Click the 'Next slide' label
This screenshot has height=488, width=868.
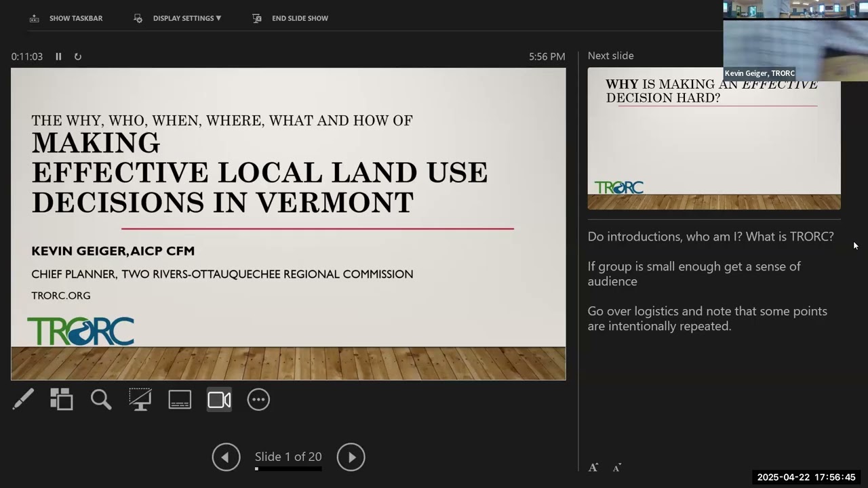[611, 56]
